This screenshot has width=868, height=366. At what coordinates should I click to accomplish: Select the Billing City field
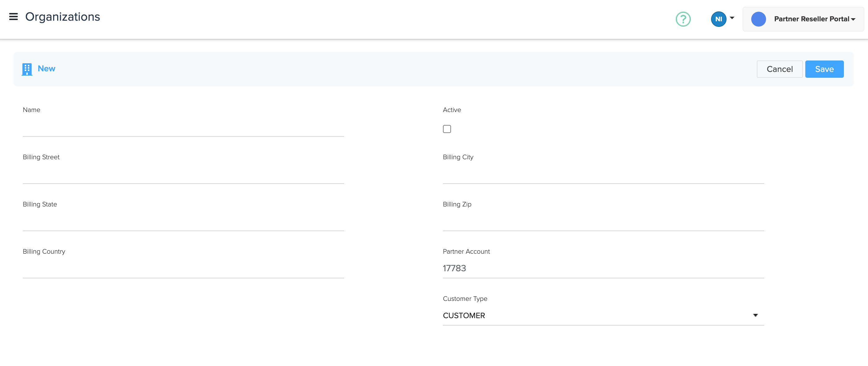point(603,175)
